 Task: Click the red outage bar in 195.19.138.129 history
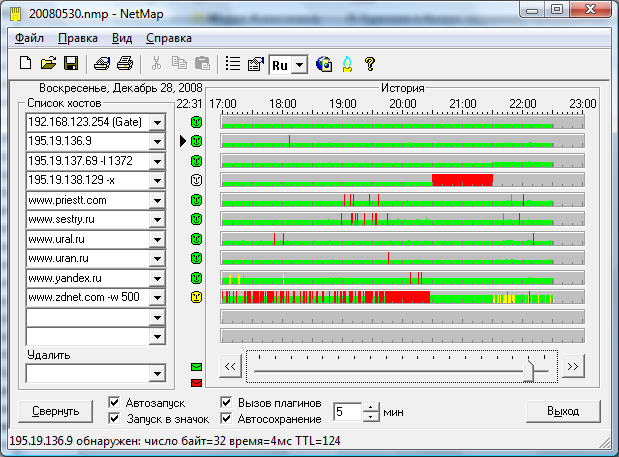pyautogui.click(x=462, y=180)
